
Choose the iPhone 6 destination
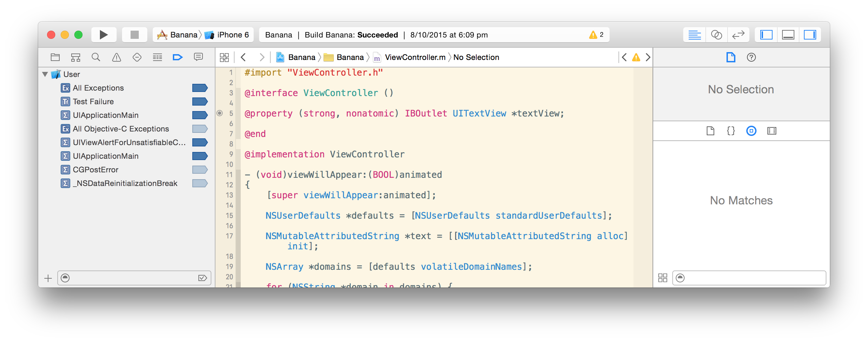tap(227, 35)
